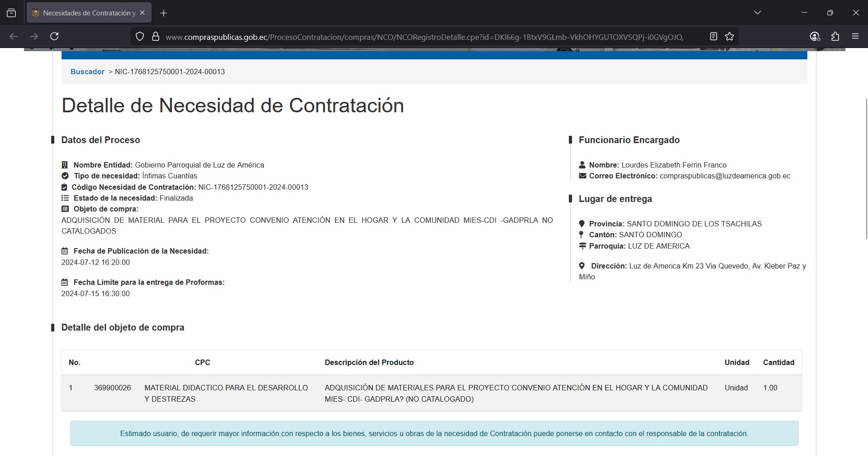This screenshot has height=456, width=868.
Task: Click the Cantidad column header
Action: coord(778,362)
